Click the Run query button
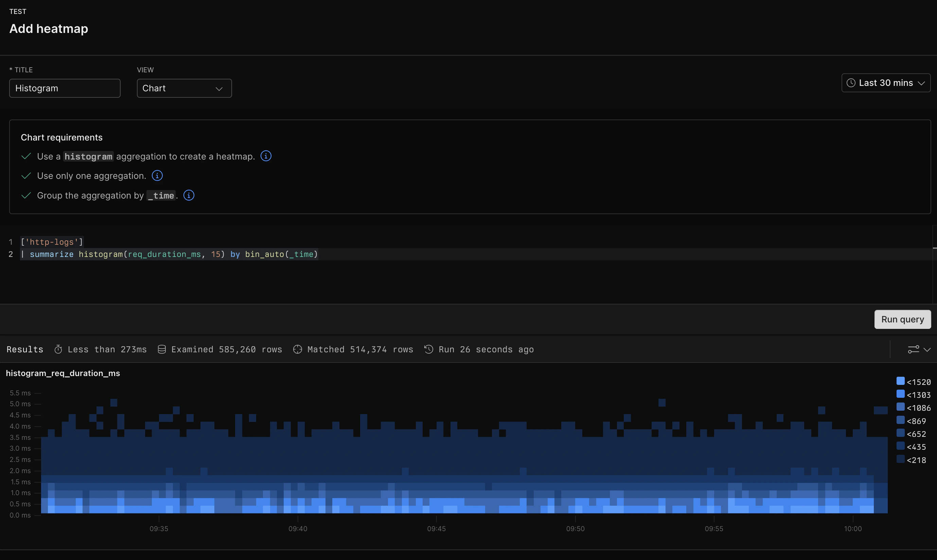The height and width of the screenshot is (560, 937). (902, 319)
